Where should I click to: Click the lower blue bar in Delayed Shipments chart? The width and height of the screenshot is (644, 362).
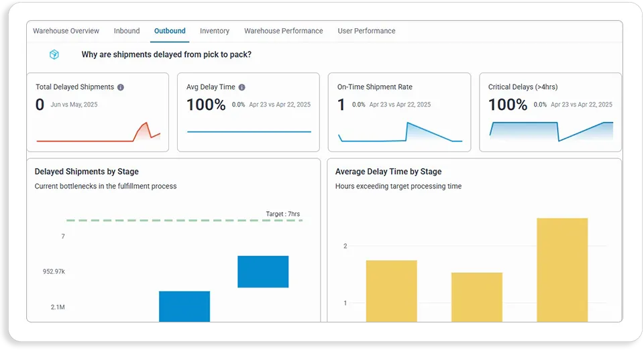point(184,306)
